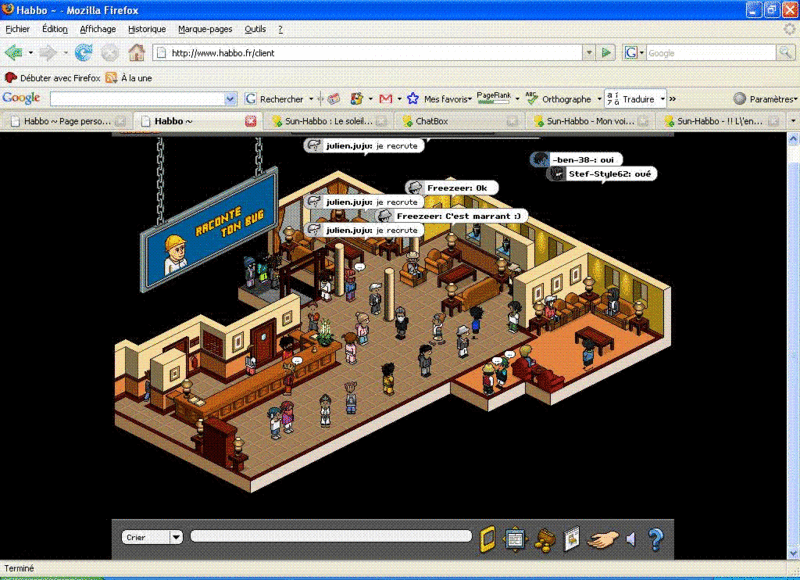
Task: Click the PageRank indicator
Action: click(493, 97)
